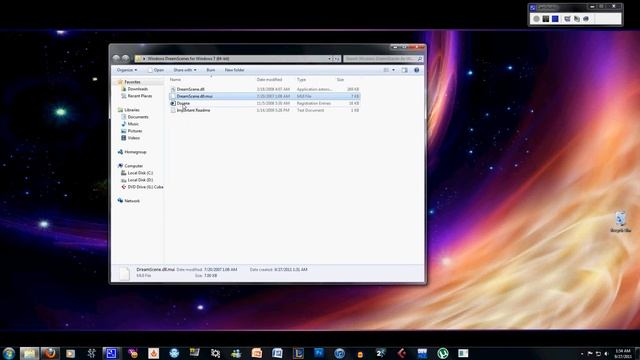The height and width of the screenshot is (360, 640).
Task: Click Burn in the Explorer toolbar
Action: (x=211, y=70)
